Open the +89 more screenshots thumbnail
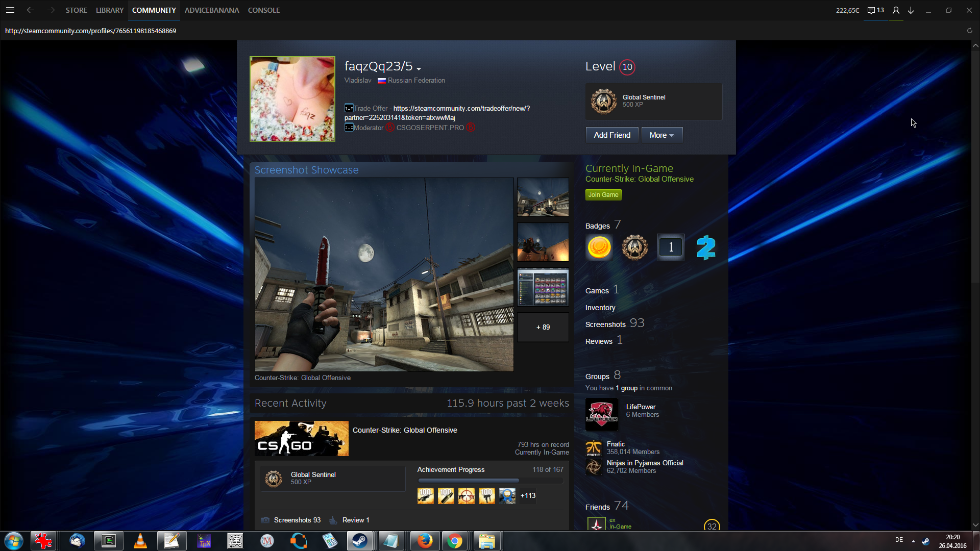 coord(543,327)
